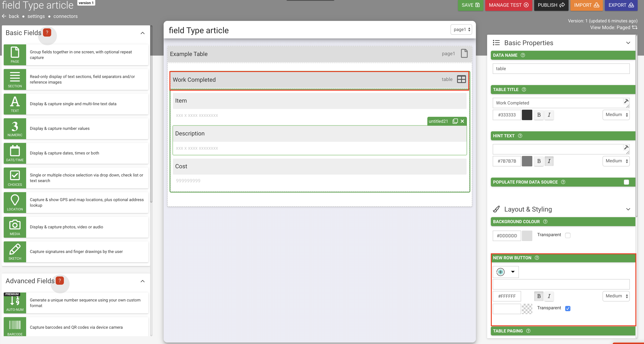Click the #333333 table title colour swatch
The width and height of the screenshot is (644, 344).
click(527, 115)
